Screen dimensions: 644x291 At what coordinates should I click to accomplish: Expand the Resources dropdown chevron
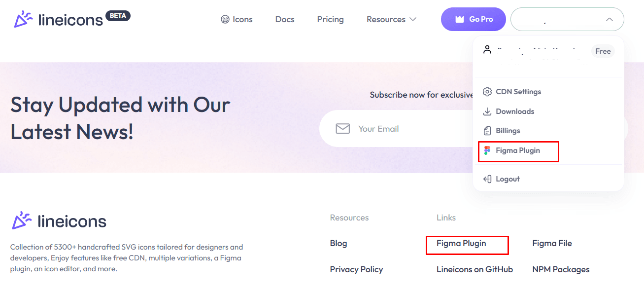pyautogui.click(x=413, y=19)
